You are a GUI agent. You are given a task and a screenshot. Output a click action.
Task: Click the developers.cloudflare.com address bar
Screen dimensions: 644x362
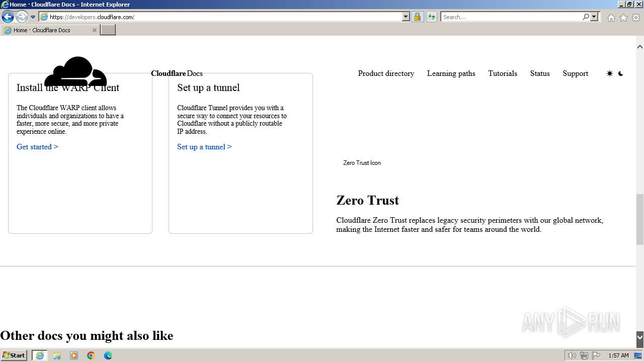(220, 17)
